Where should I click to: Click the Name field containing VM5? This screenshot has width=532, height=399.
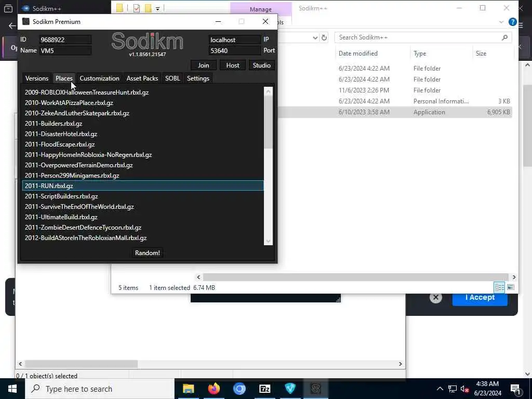click(x=65, y=50)
